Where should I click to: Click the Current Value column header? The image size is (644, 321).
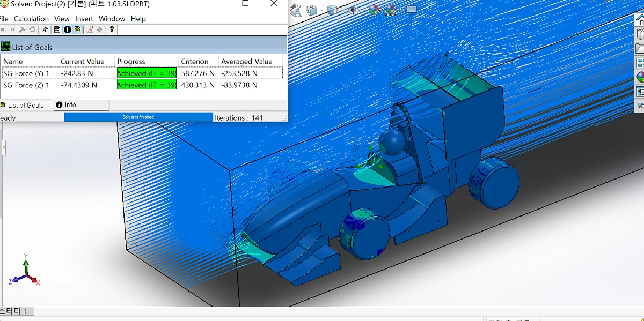click(86, 61)
